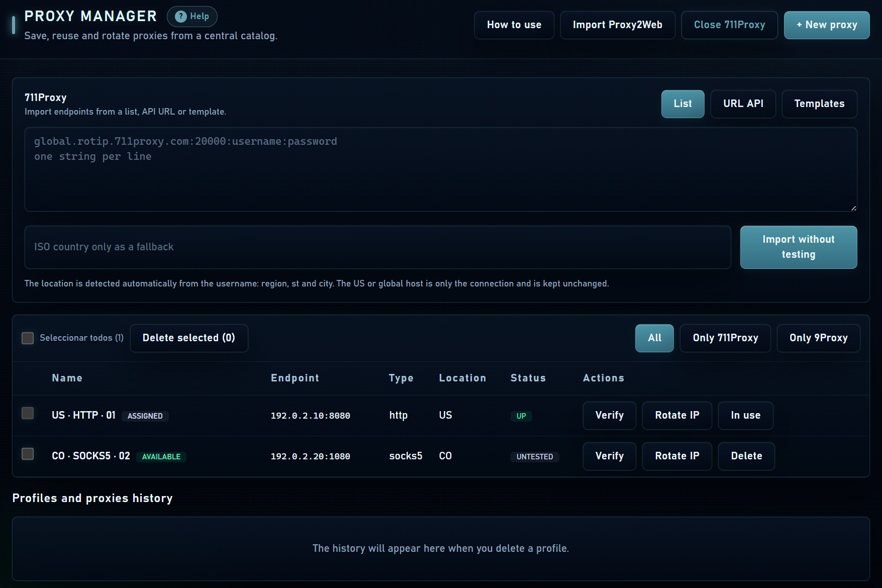Focus the proxy list textarea
Screen dimensions: 882x588
441,169
